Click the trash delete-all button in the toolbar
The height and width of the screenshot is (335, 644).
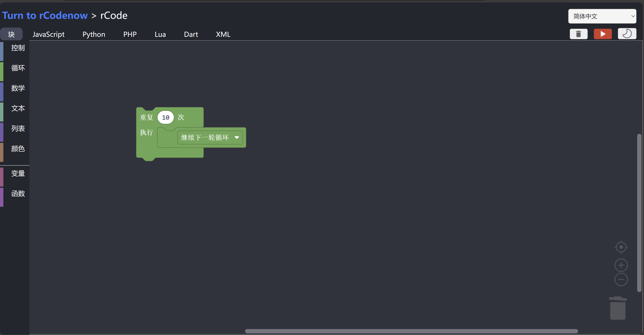579,34
